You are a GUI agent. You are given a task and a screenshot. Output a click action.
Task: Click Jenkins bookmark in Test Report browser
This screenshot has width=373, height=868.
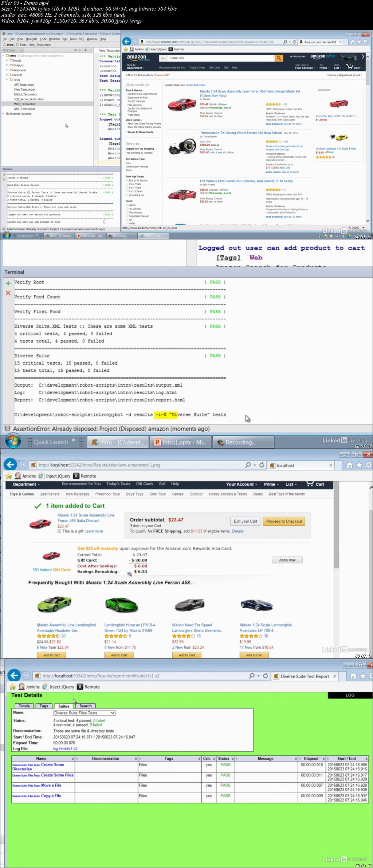click(29, 687)
